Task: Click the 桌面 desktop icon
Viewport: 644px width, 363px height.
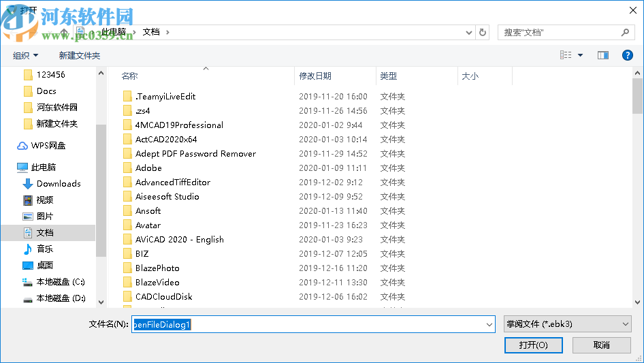Action: pos(27,266)
